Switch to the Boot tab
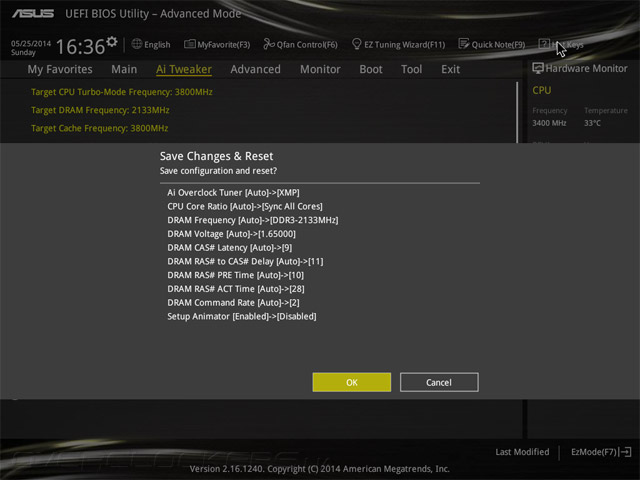The width and height of the screenshot is (640, 480). tap(371, 69)
